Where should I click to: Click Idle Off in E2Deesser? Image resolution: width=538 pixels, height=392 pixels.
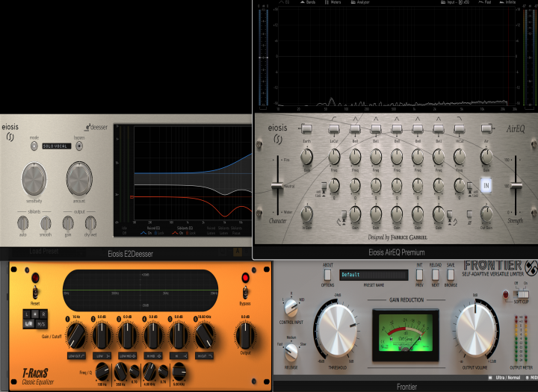pos(124,231)
